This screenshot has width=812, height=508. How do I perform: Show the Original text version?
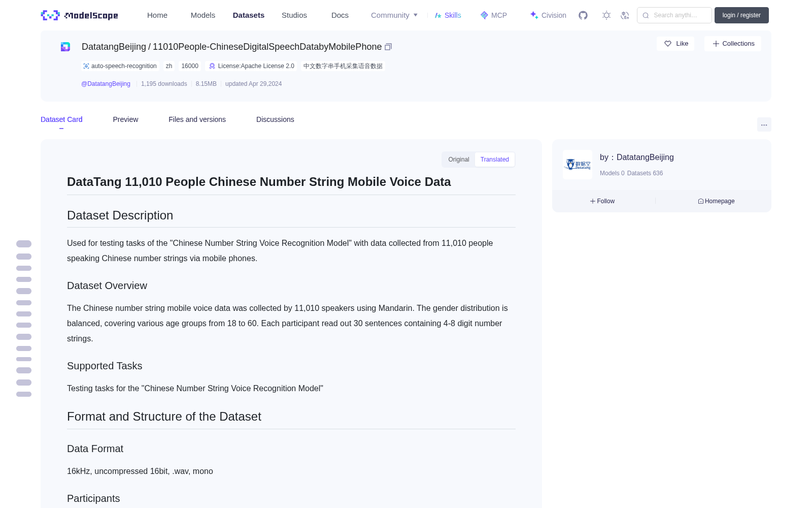point(459,160)
